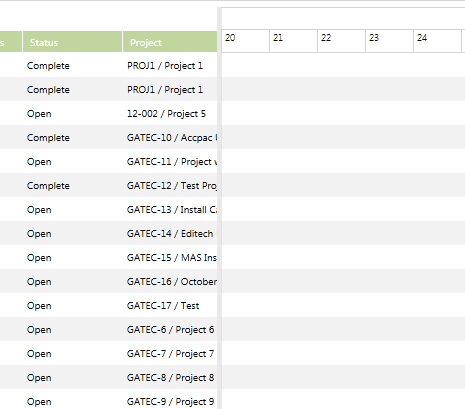465x409 pixels.
Task: Sort by the Status column header
Action: pos(72,42)
